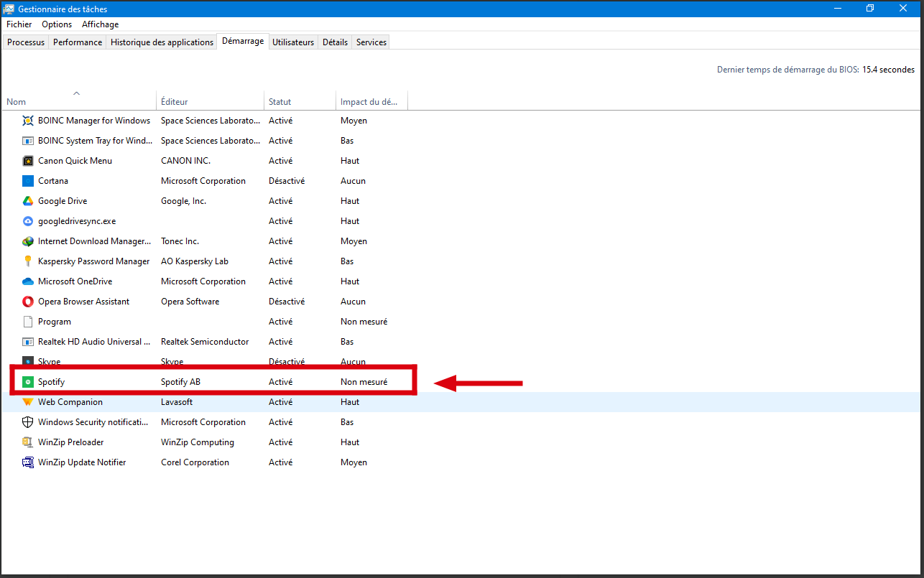
Task: Select the CANON INC. publisher text
Action: pos(185,161)
